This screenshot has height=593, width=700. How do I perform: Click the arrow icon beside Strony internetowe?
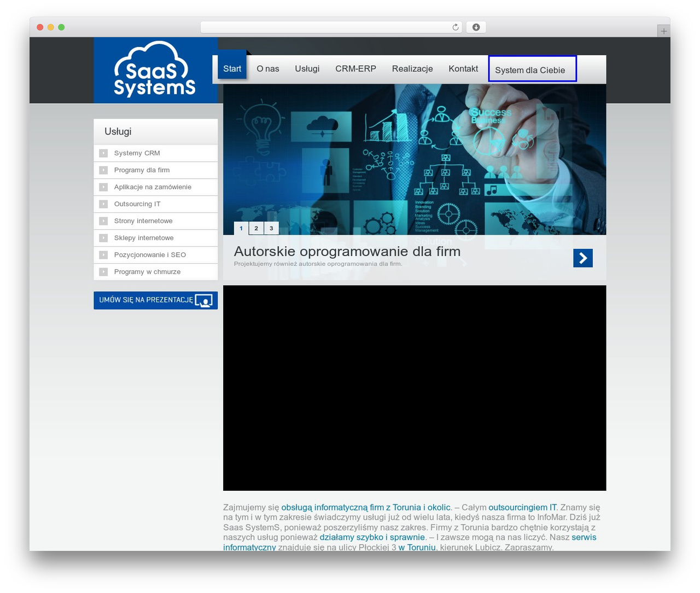click(x=103, y=221)
